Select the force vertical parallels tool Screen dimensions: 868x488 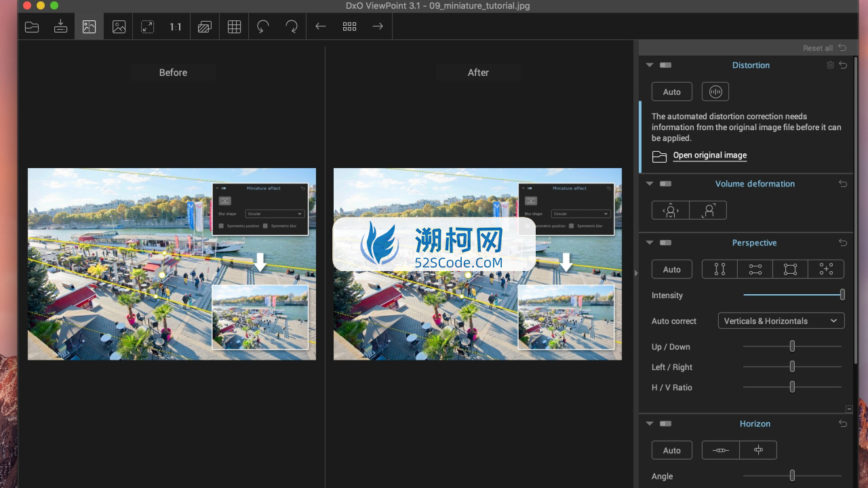coord(719,269)
